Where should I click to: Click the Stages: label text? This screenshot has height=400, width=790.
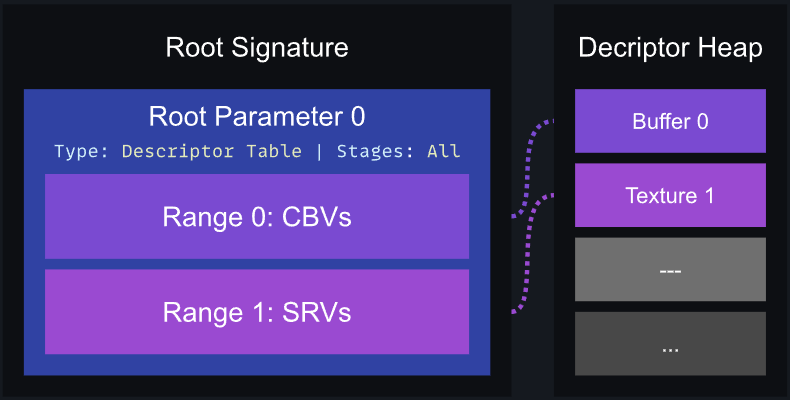[375, 151]
